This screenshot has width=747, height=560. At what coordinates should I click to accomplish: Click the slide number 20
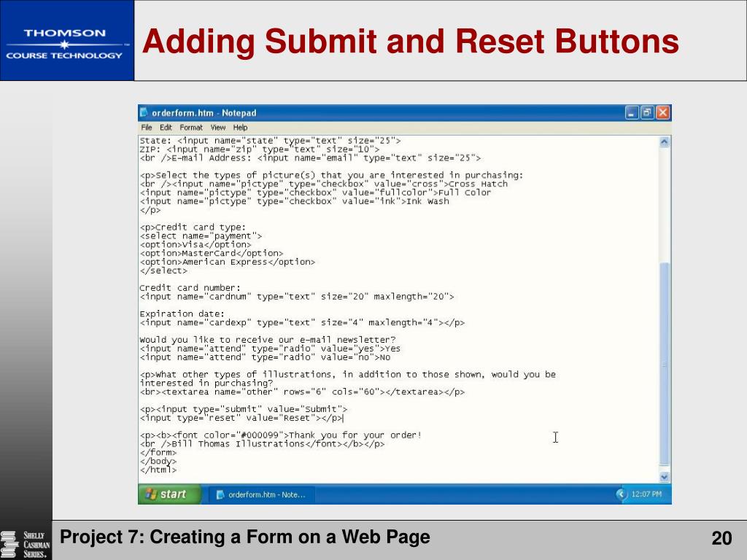pos(721,539)
